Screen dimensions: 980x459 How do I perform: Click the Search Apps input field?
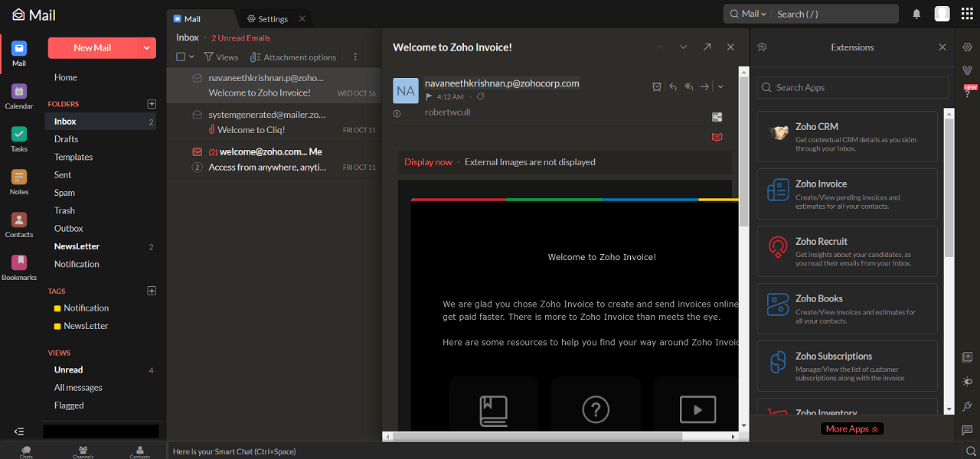pos(853,88)
